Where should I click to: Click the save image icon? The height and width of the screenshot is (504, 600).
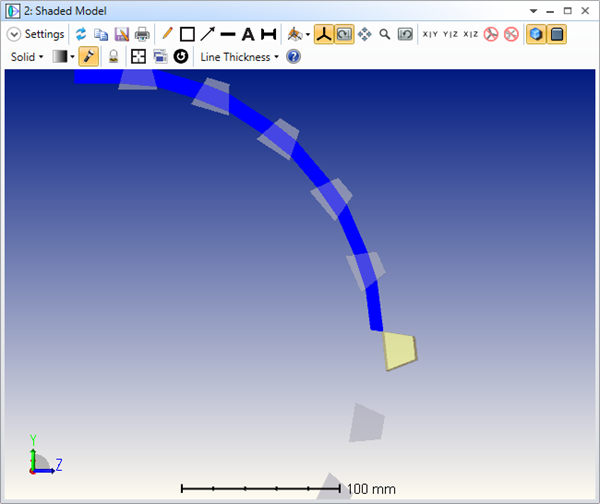122,34
